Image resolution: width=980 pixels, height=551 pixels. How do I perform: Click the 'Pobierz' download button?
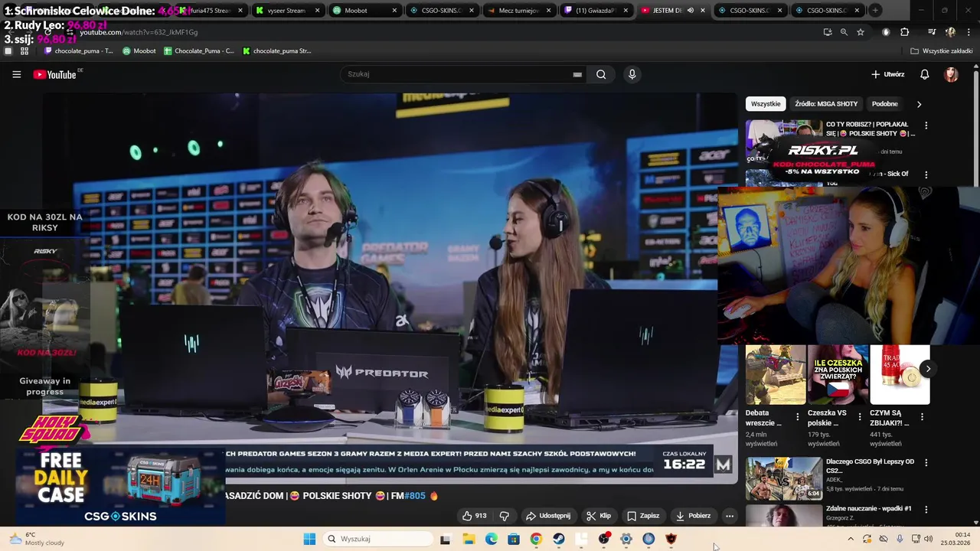tap(693, 516)
